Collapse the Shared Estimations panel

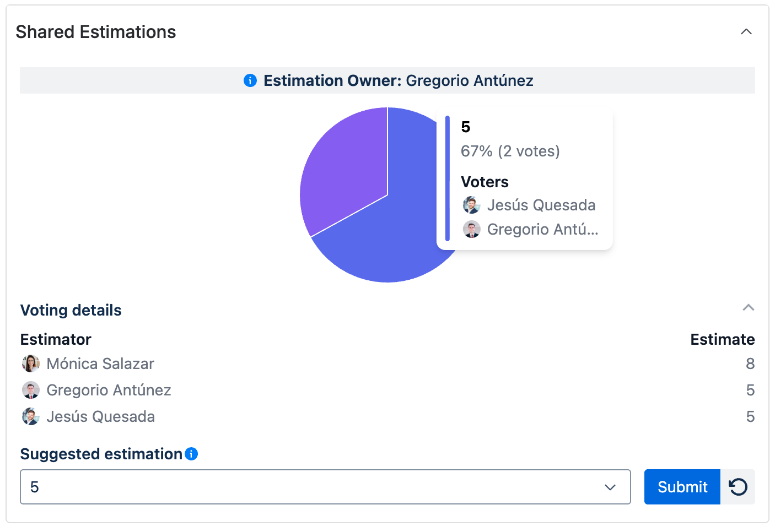pos(746,31)
